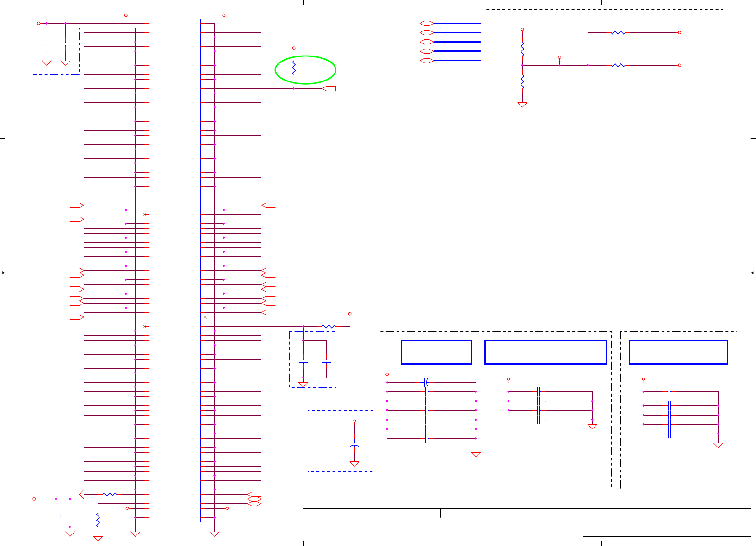
Task: Click the ground symbol under the mid blue dashed capacitor pair
Action: (303, 385)
